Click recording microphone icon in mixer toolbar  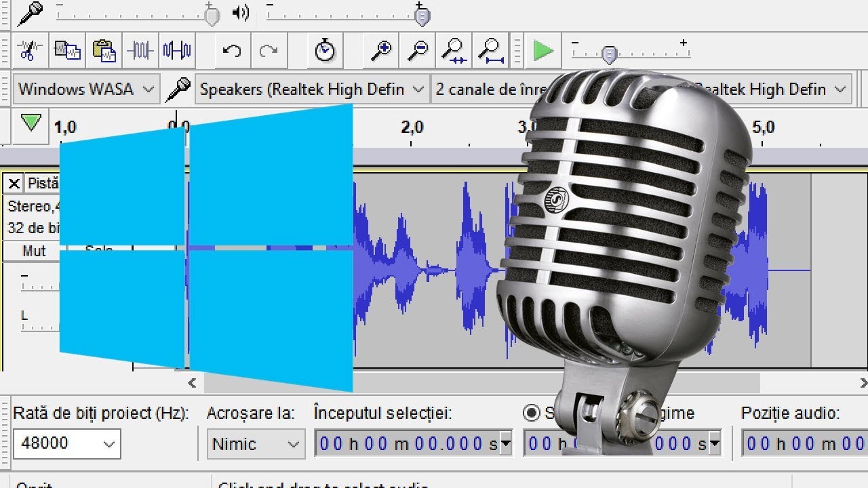(x=30, y=13)
